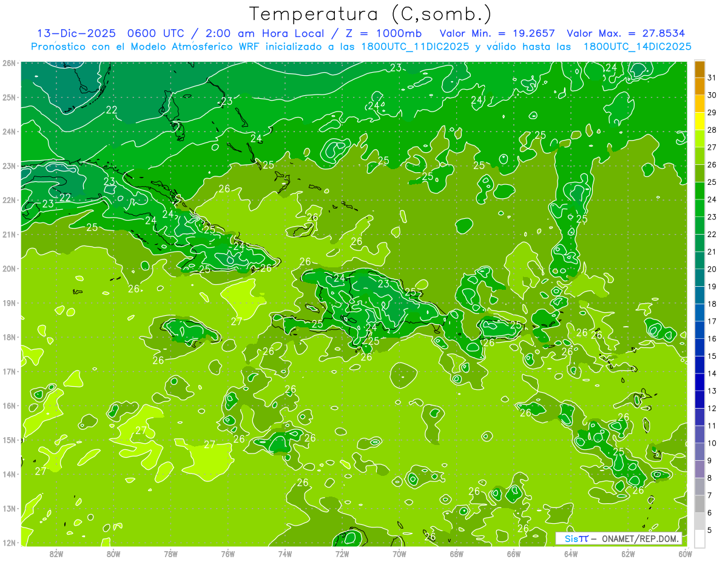
Task: Click the "28" label on the color scale
Action: (x=712, y=130)
